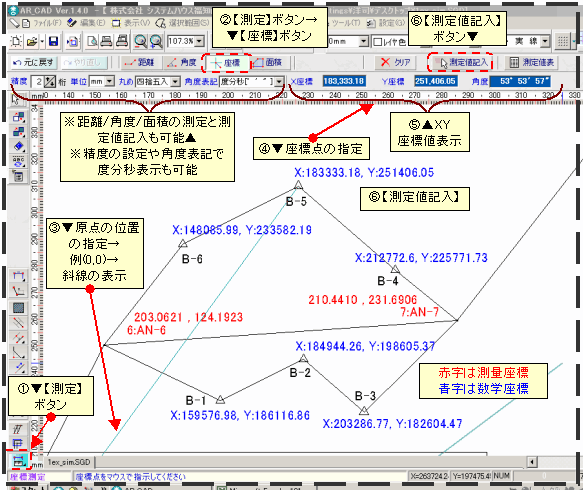Click the やり直し redo button
The width and height of the screenshot is (583, 490).
(x=84, y=62)
